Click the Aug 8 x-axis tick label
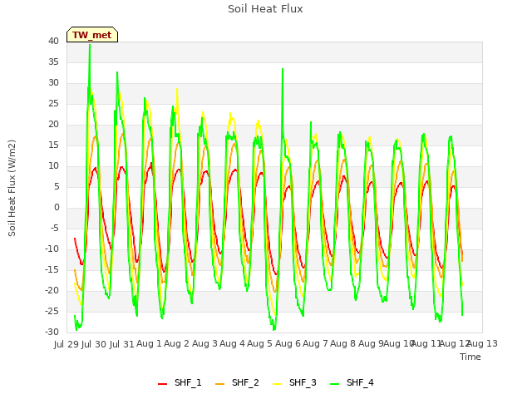Screen dimensions: 532x399 tap(343, 343)
